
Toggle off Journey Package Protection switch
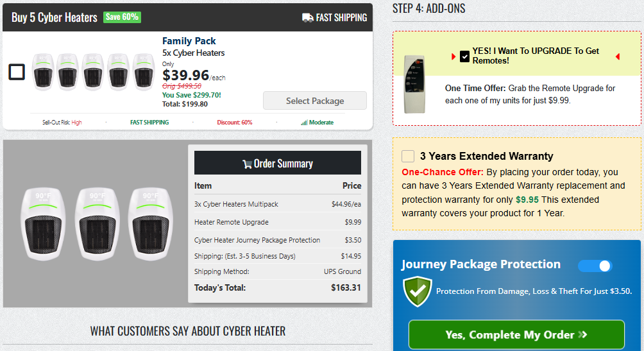point(595,266)
